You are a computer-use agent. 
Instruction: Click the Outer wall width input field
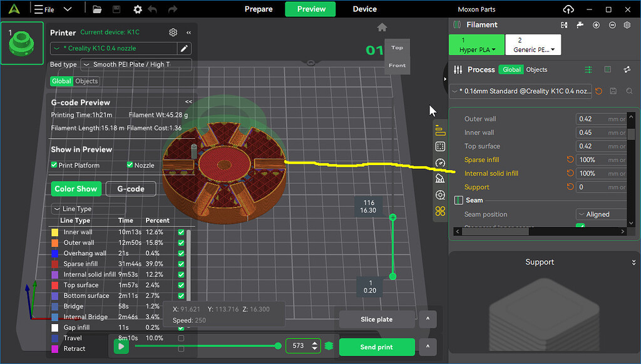click(x=591, y=119)
